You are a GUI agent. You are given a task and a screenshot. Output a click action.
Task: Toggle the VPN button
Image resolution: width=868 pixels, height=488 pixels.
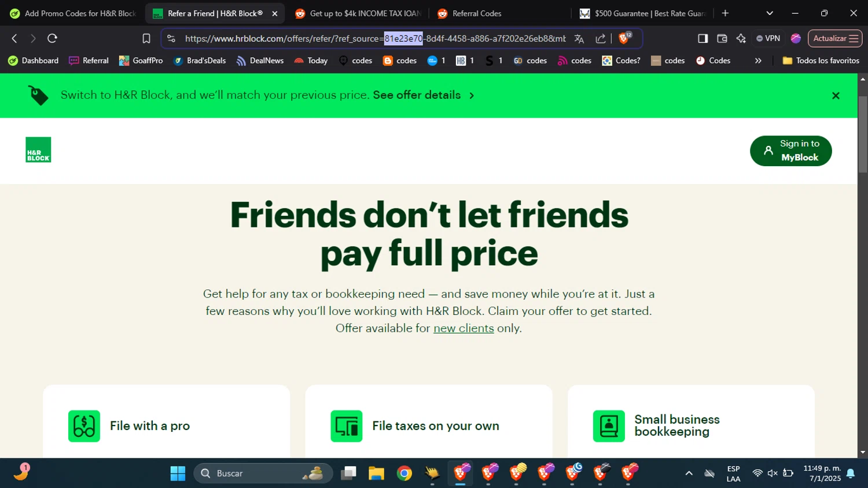pyautogui.click(x=768, y=38)
